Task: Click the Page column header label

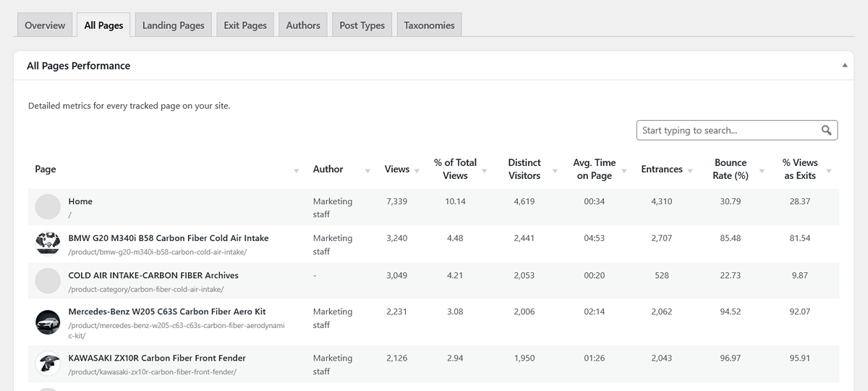Action: coord(46,169)
